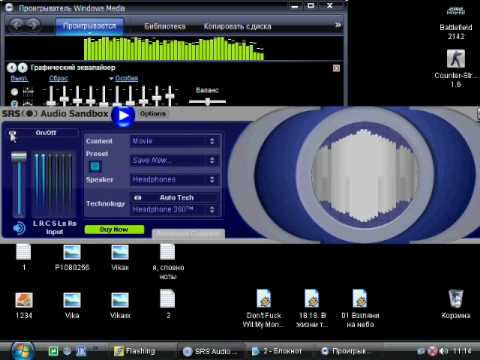This screenshot has height=360, width=480.
Task: Switch to SRS Audio taskbar button
Action: pyautogui.click(x=210, y=351)
